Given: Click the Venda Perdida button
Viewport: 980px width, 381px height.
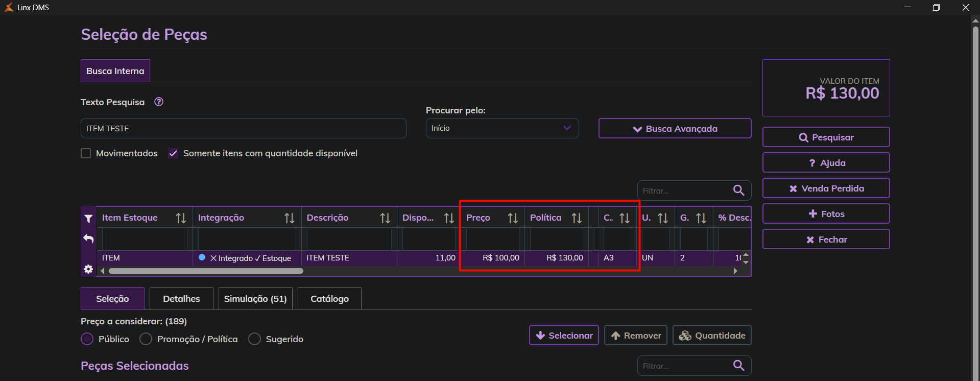Looking at the screenshot, I should [826, 188].
